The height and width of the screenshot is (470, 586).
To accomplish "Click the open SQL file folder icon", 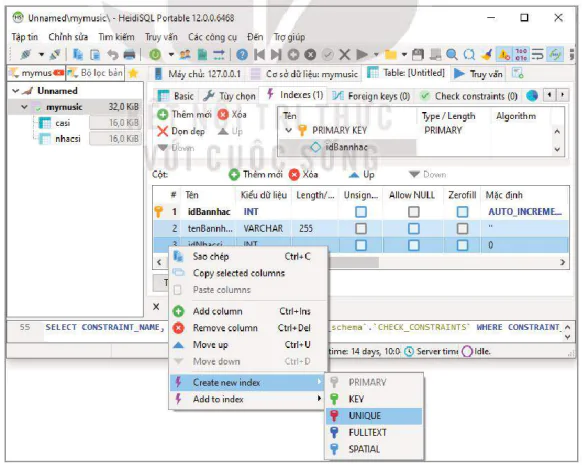I will [391, 55].
